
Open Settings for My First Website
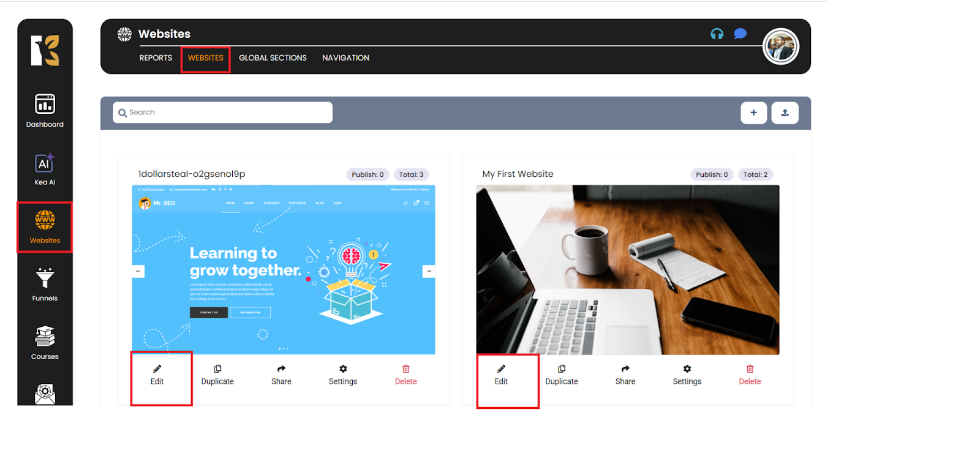(x=687, y=375)
